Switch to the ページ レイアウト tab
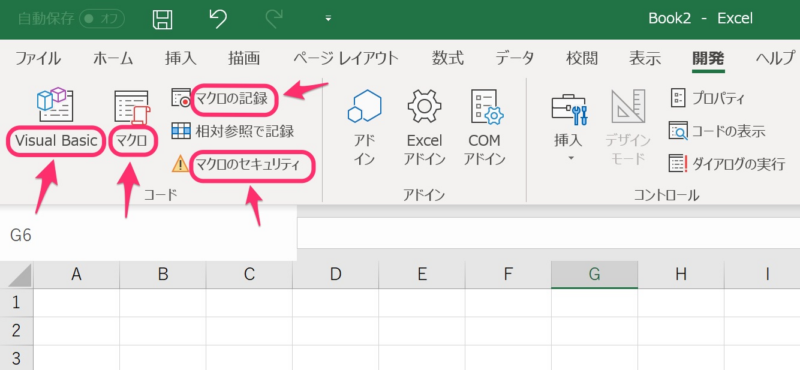The width and height of the screenshot is (800, 370). coord(345,58)
